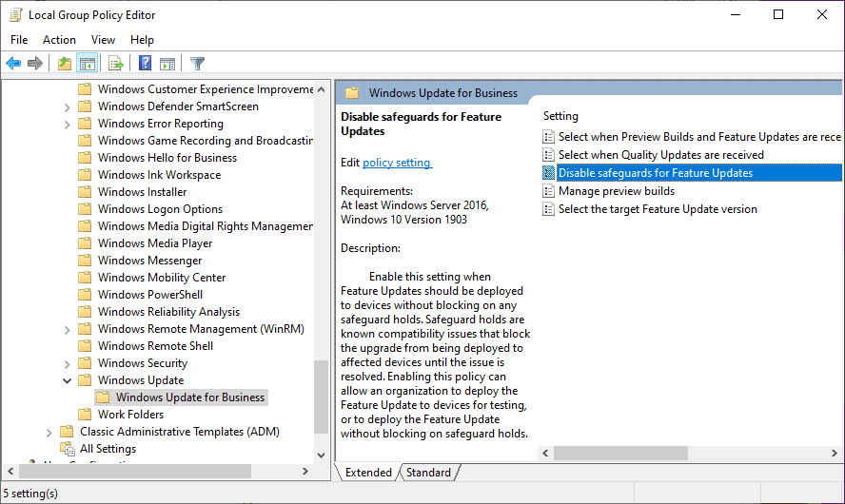The width and height of the screenshot is (845, 504).
Task: Open the View menu
Action: pyautogui.click(x=103, y=40)
